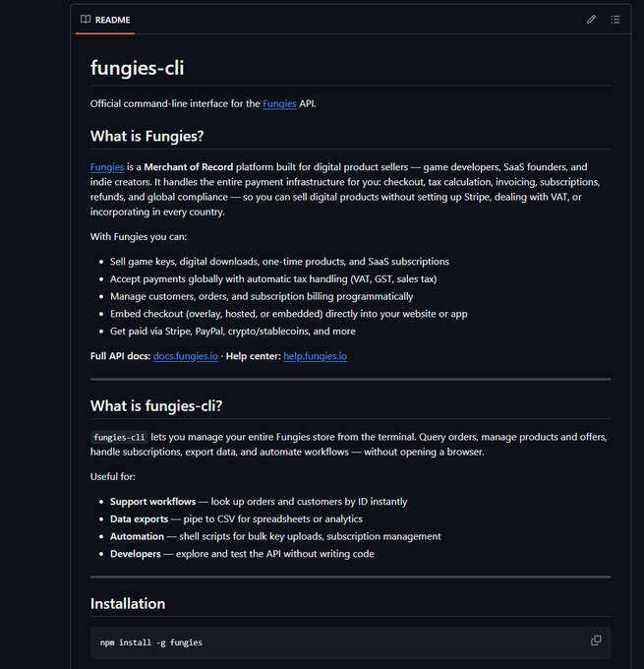
Task: Open Fungies link in the official CLI description line
Action: click(279, 103)
